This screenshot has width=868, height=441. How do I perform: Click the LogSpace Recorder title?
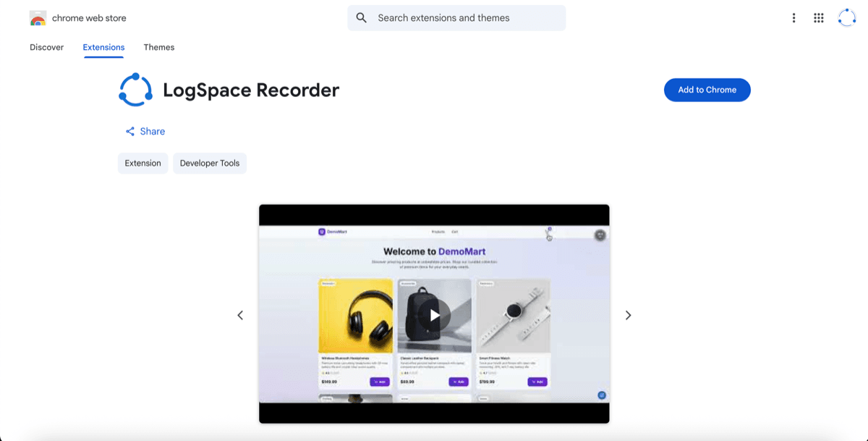tap(251, 90)
